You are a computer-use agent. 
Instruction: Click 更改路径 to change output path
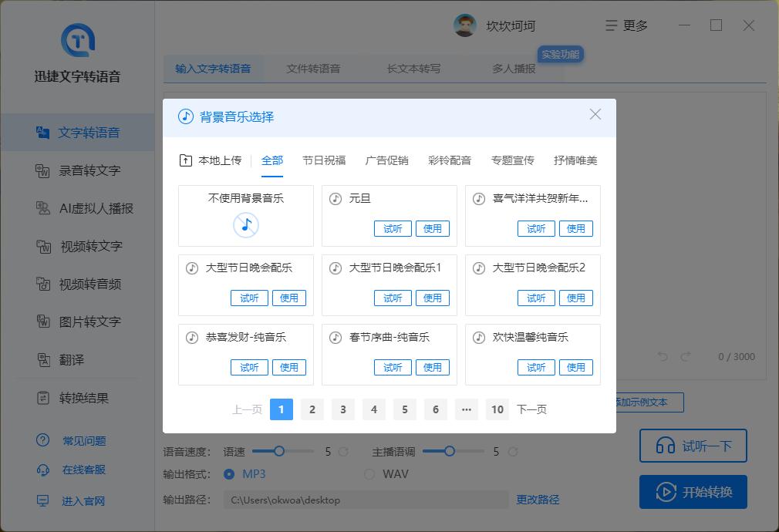[538, 500]
